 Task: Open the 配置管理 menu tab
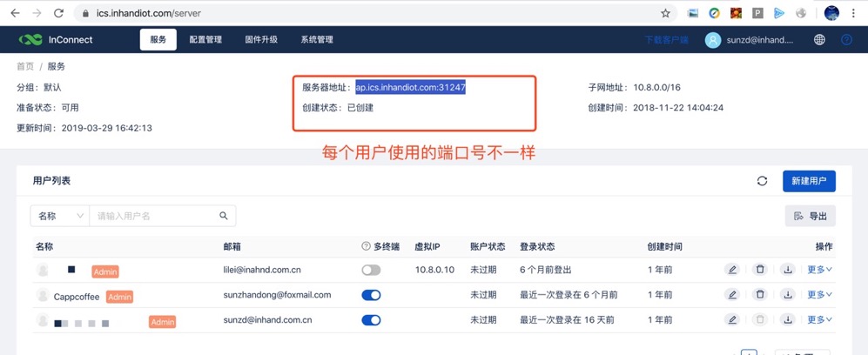coord(205,40)
